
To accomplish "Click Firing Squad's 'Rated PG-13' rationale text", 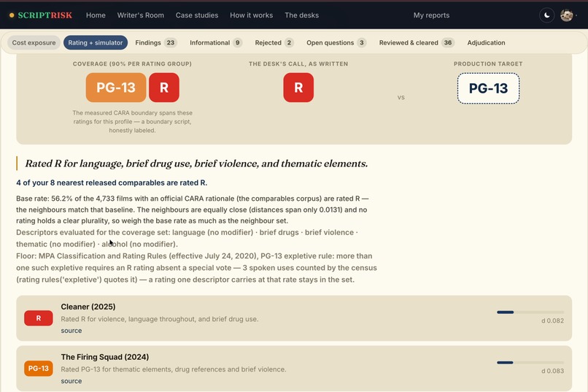I will pos(173,369).
